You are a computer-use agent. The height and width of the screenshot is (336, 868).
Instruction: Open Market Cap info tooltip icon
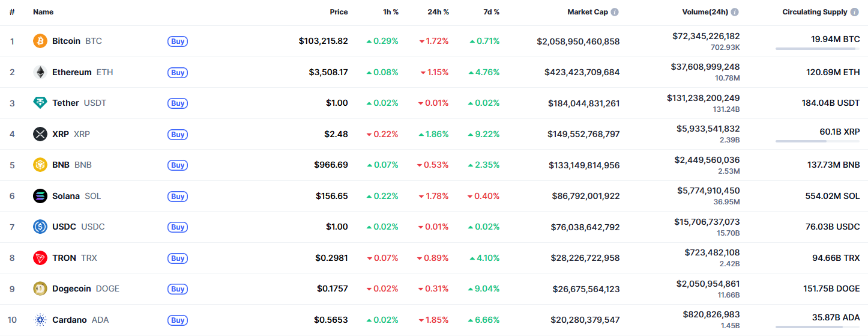pos(615,12)
